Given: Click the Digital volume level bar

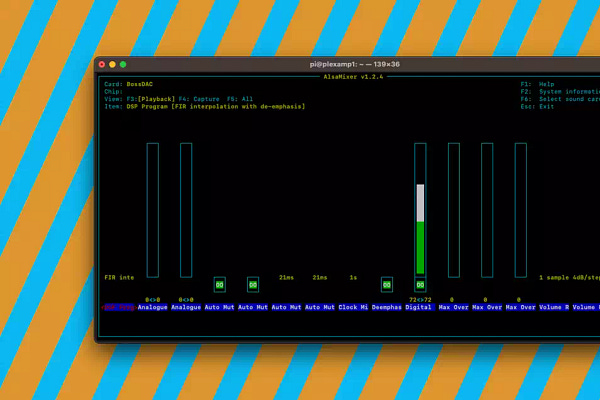Looking at the screenshot, I should pos(420,210).
